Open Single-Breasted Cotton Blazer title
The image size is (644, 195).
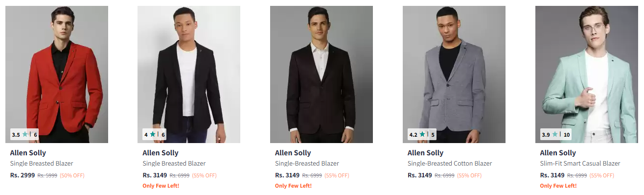tap(450, 164)
